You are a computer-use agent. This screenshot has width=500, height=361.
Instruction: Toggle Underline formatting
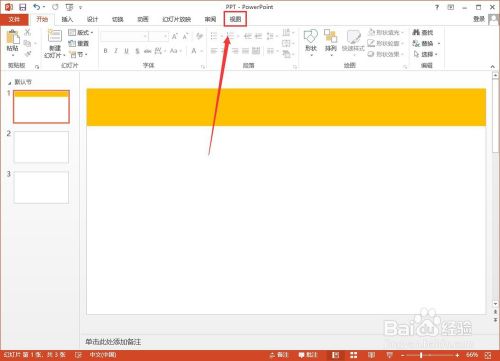click(126, 51)
